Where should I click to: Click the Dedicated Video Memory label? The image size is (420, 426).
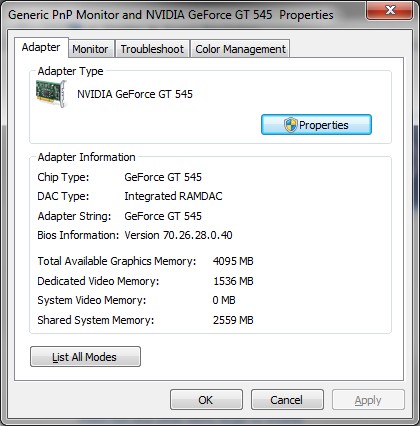click(98, 281)
